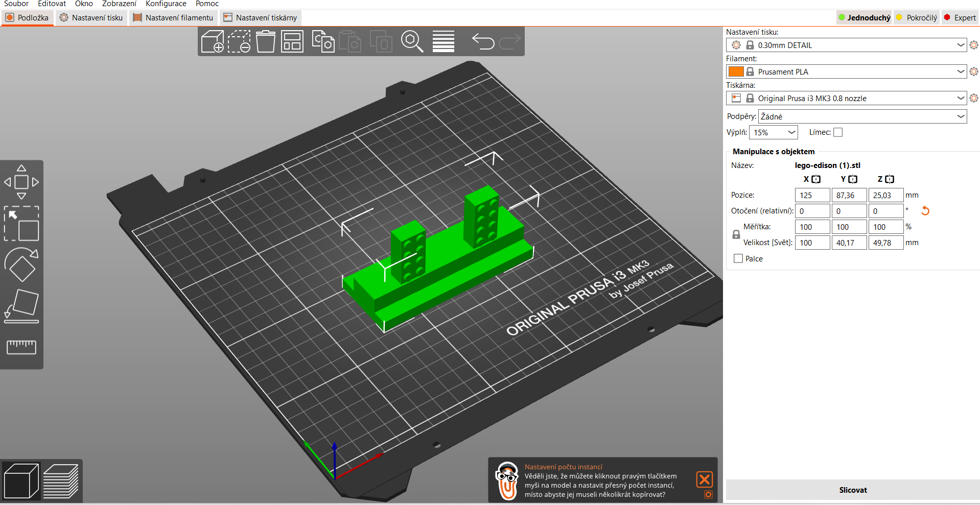Open the Výplň 15% infill dropdown
Image resolution: width=980 pixels, height=505 pixels.
click(x=774, y=132)
